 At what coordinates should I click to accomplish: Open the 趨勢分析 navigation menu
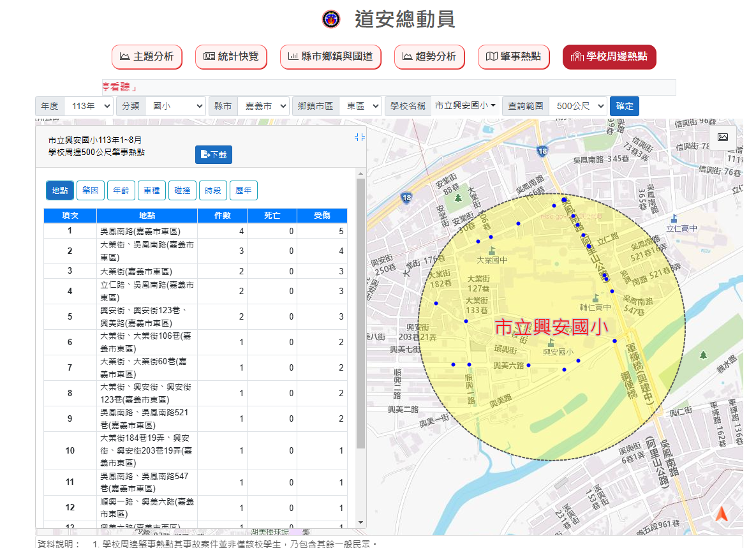(x=429, y=57)
